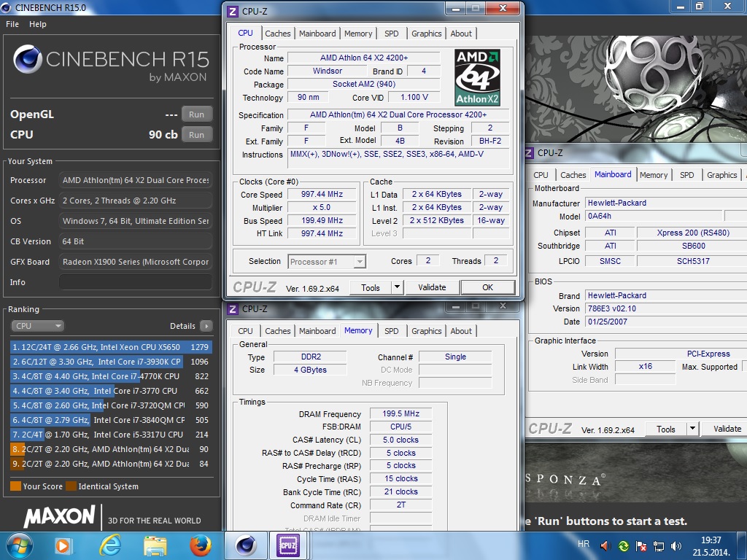Select ranking row Intel Core i7-3840QM

pyautogui.click(x=111, y=420)
